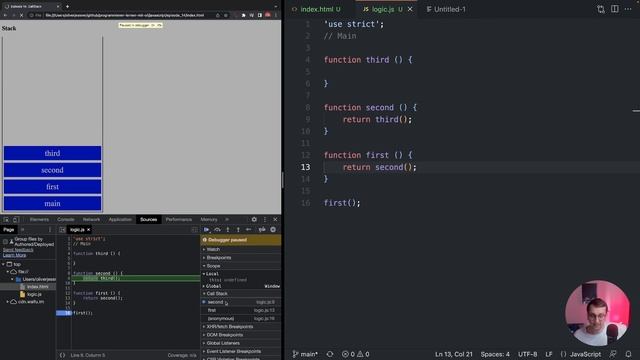Click main* git branch in status bar
Viewport: 640px width, 360px height.
coord(305,354)
